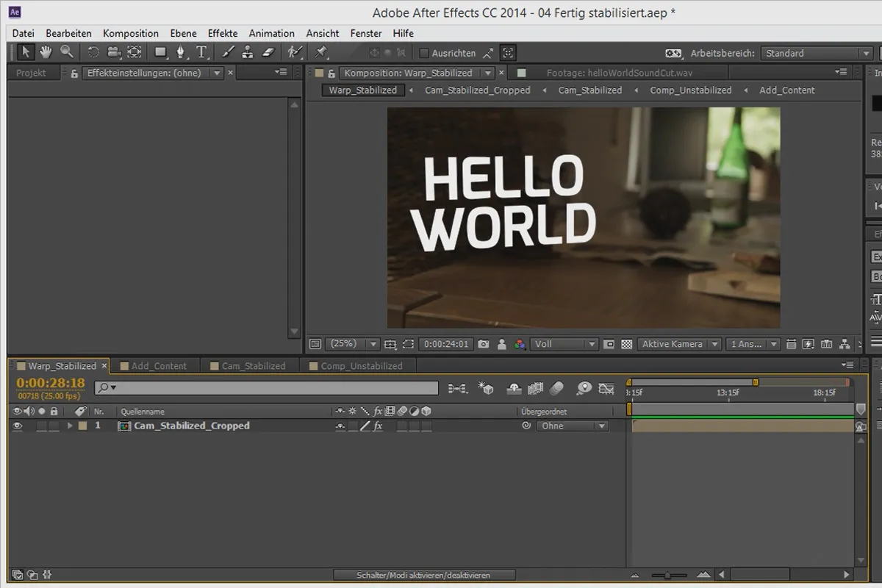The height and width of the screenshot is (588, 882).
Task: Open the composition mini-flowchart icon in timeline
Action: pyautogui.click(x=457, y=388)
